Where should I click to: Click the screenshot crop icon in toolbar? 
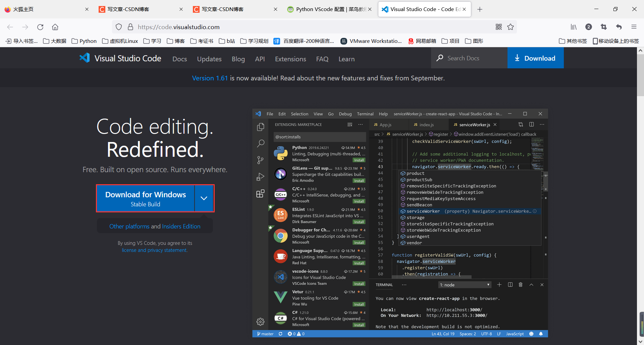pyautogui.click(x=604, y=27)
